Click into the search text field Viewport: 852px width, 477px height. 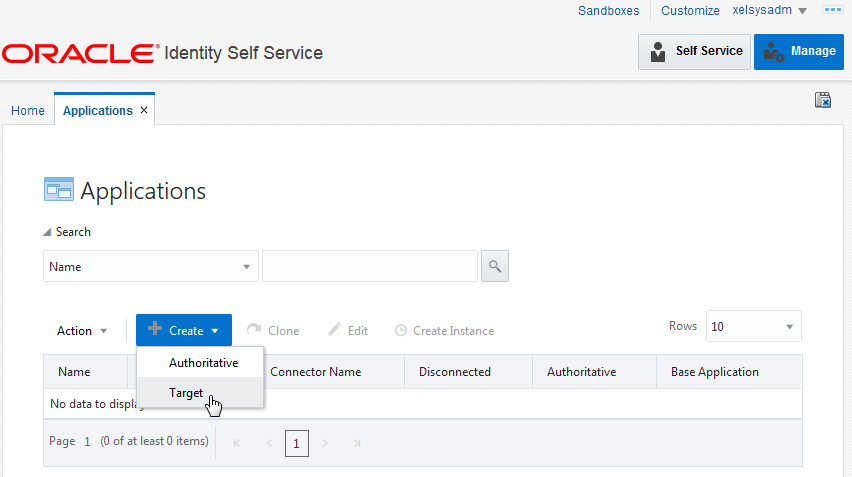coord(370,266)
